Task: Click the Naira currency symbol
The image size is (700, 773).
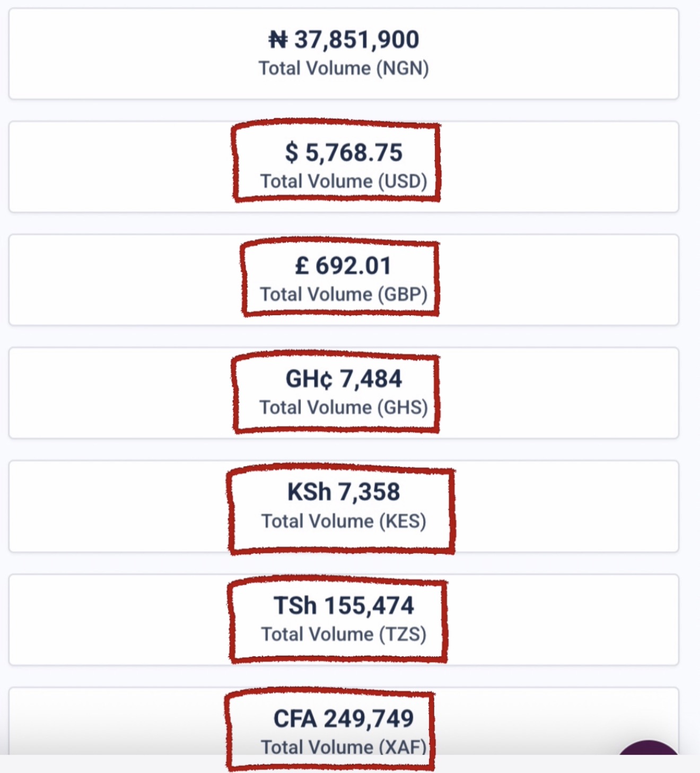Action: coord(278,40)
